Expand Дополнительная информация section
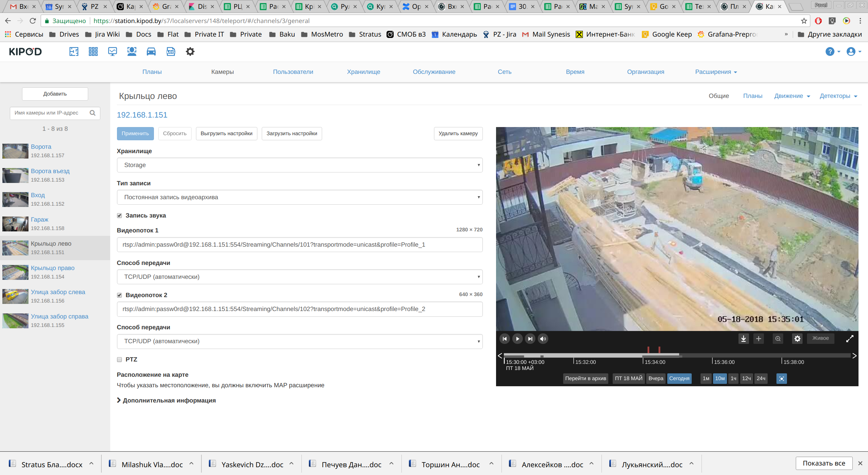Screen dimensions: 868x475 [166, 400]
